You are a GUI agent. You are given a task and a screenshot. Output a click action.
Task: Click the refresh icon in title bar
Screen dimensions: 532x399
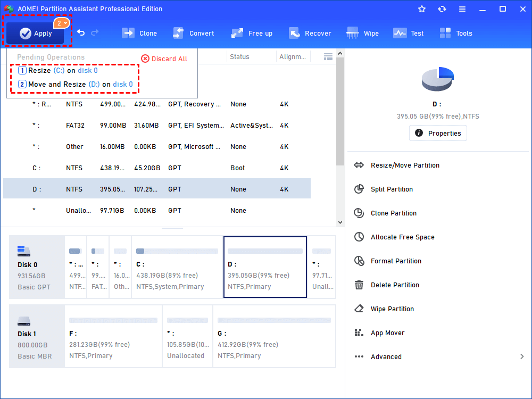coord(442,9)
